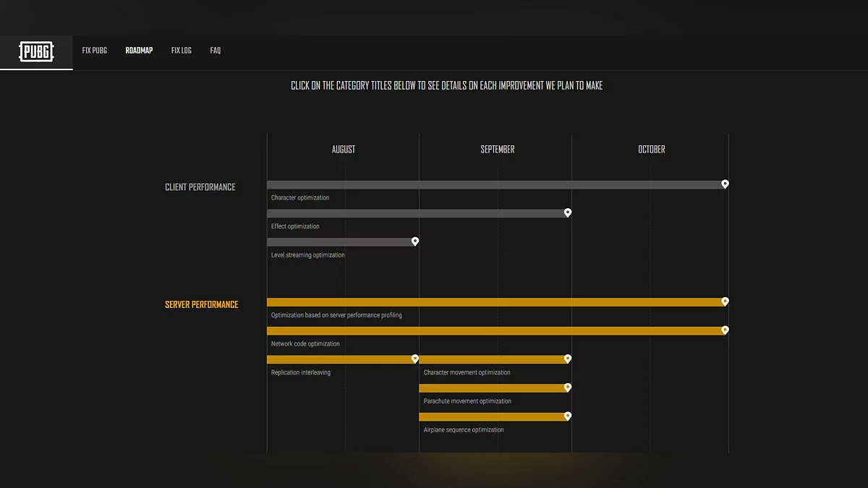Click the 'Airplane sequence optimization' label
This screenshot has height=488, width=868.
tap(464, 430)
